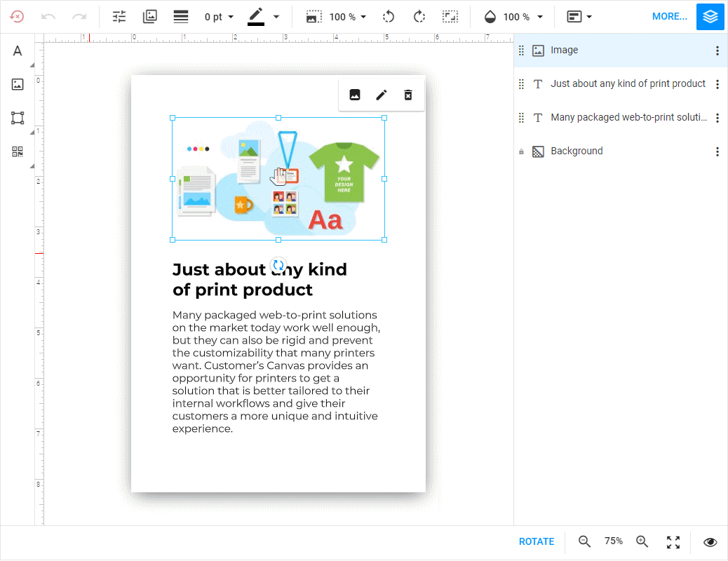Select the Background layer row
This screenshot has height=561, width=728.
620,151
